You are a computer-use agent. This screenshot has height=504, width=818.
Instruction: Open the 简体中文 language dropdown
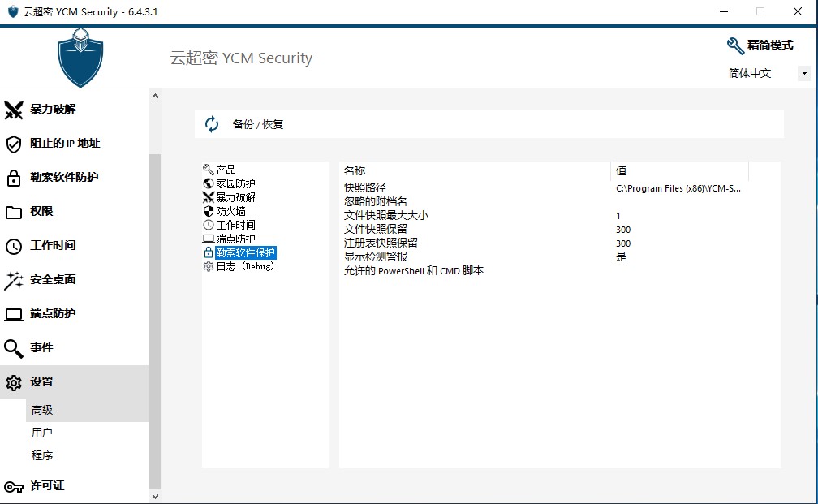[804, 74]
